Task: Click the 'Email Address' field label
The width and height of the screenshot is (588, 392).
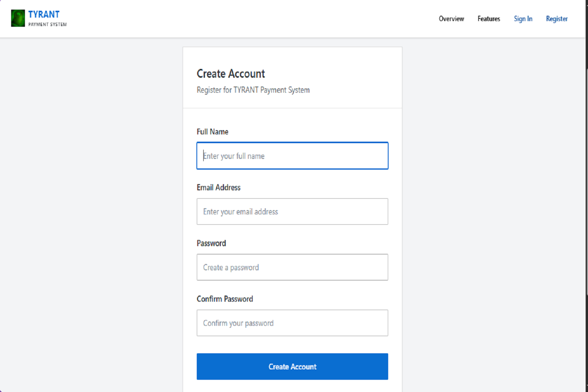Action: pos(219,188)
